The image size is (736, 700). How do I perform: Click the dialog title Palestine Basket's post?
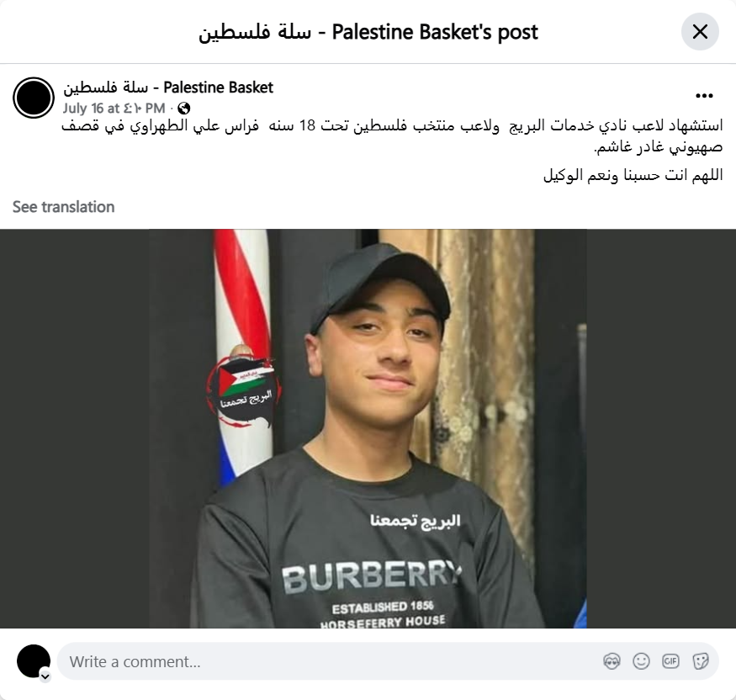pyautogui.click(x=368, y=32)
